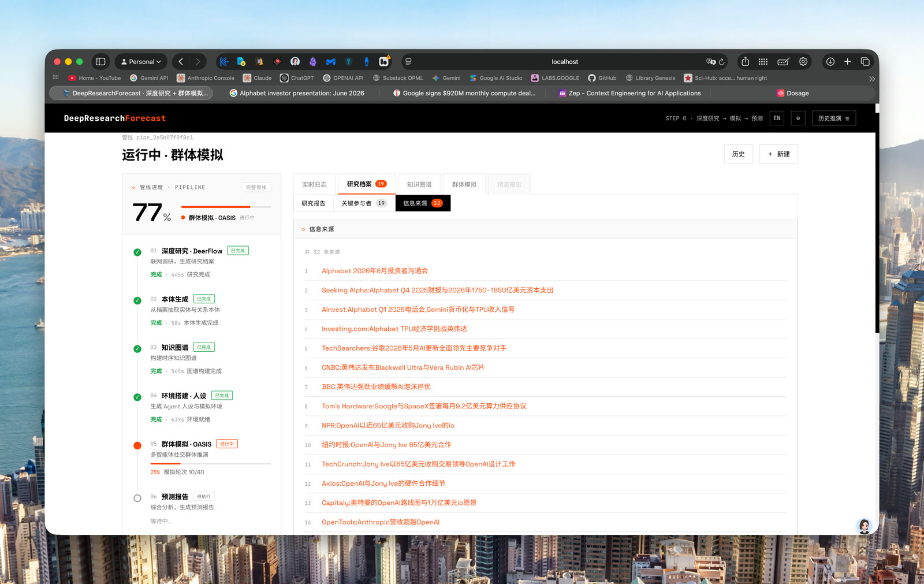Click the 77% pipeline progress bar
The width and height of the screenshot is (924, 584).
226,207
